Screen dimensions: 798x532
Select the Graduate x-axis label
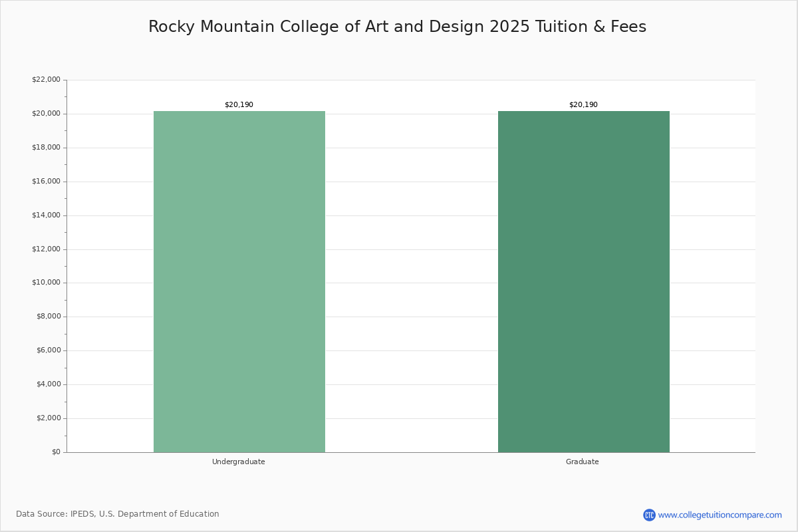tap(582, 462)
